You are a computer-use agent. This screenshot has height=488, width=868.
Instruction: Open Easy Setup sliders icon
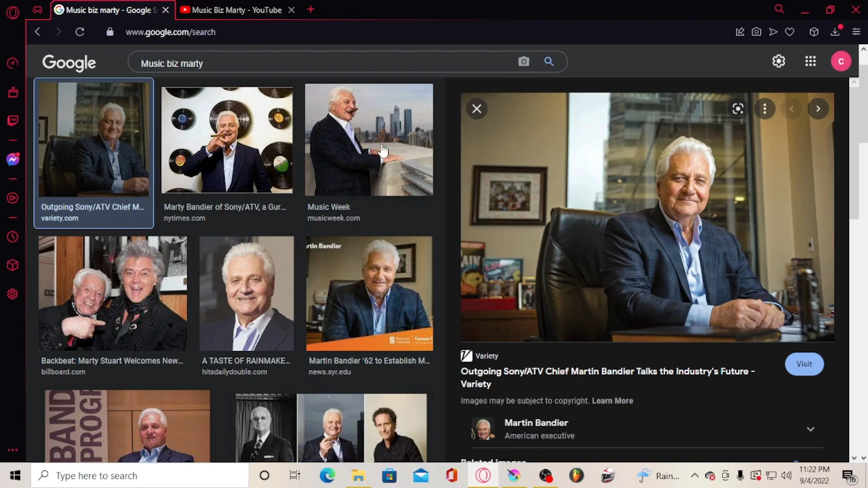[x=856, y=32]
